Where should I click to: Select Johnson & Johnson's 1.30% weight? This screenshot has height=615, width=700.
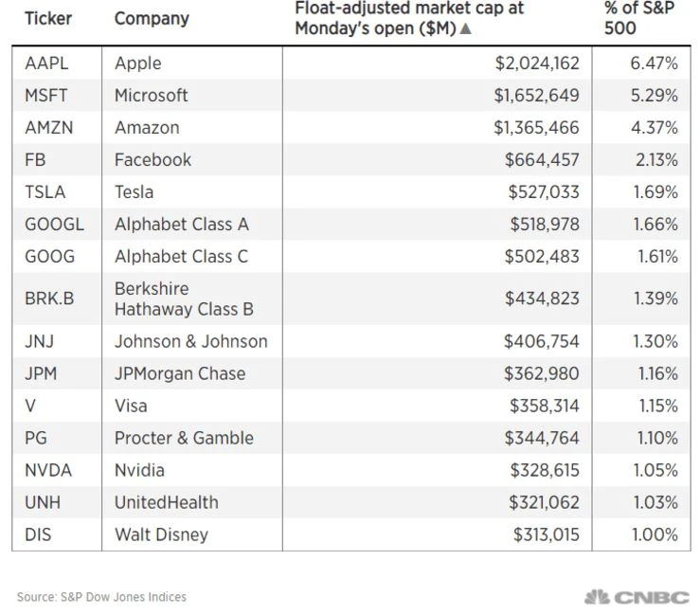point(655,341)
